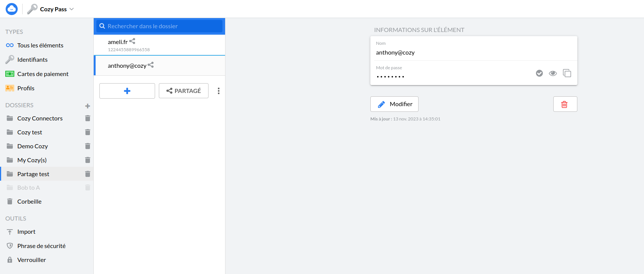Delete the item with red trash button
The image size is (644, 274).
565,104
